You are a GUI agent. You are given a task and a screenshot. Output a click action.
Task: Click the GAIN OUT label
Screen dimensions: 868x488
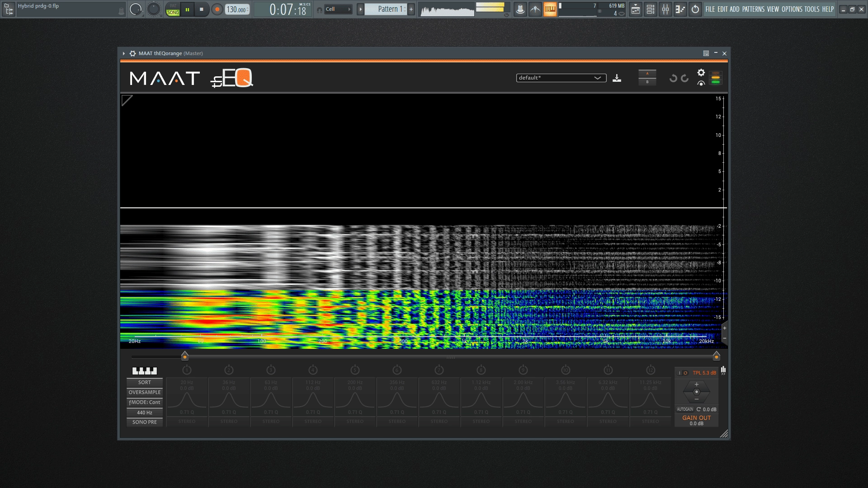pos(696,418)
